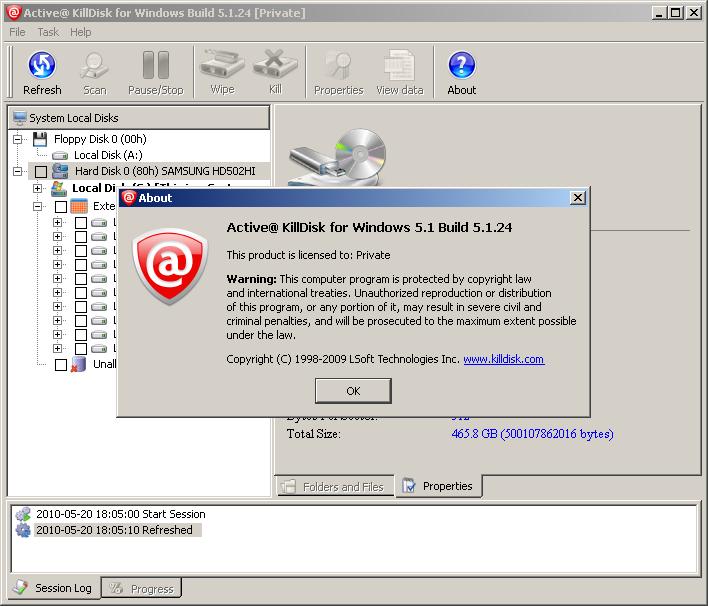Click the Properties tab checkmark icon
Viewport: 708px width, 606px height.
409,485
